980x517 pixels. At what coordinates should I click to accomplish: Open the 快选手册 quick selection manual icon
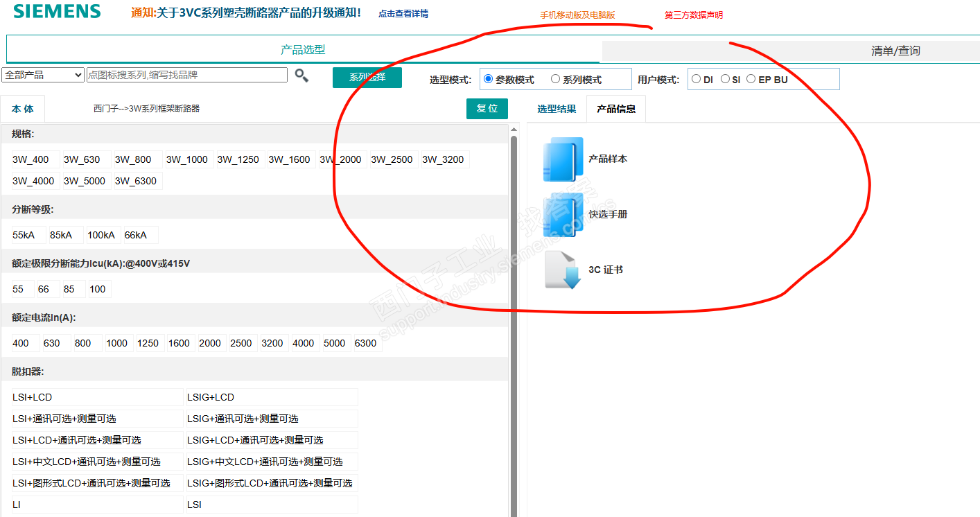tap(563, 215)
